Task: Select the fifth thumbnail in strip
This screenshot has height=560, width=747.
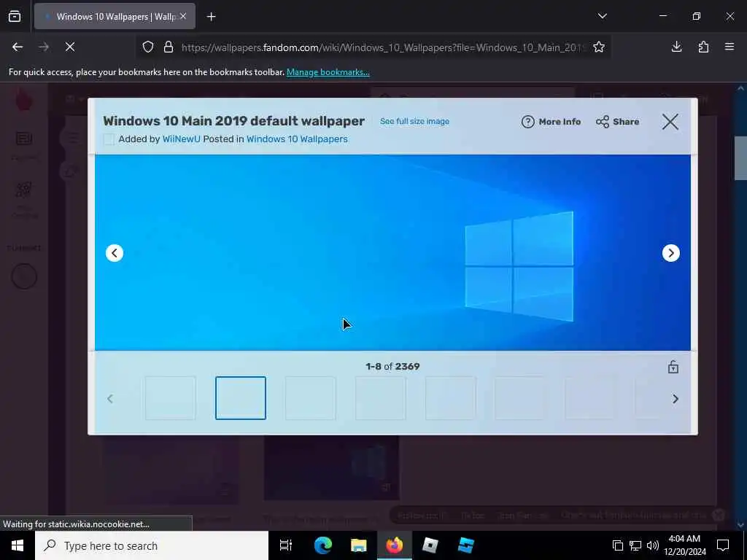Action: click(450, 398)
